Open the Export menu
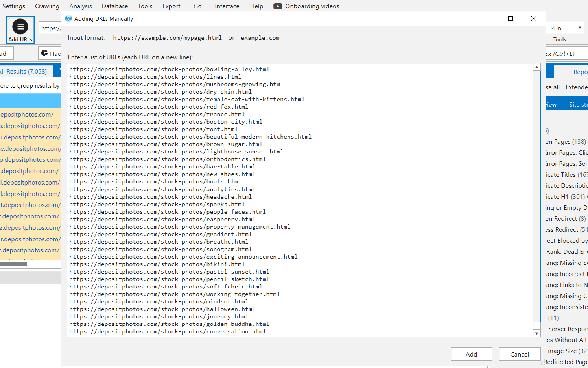The width and height of the screenshot is (588, 368). click(171, 6)
